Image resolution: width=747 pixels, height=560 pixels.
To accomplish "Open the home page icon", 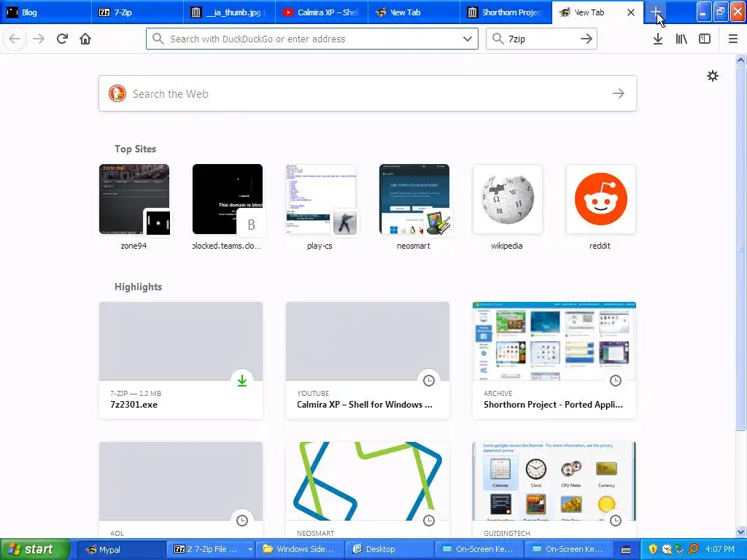I will pyautogui.click(x=85, y=39).
